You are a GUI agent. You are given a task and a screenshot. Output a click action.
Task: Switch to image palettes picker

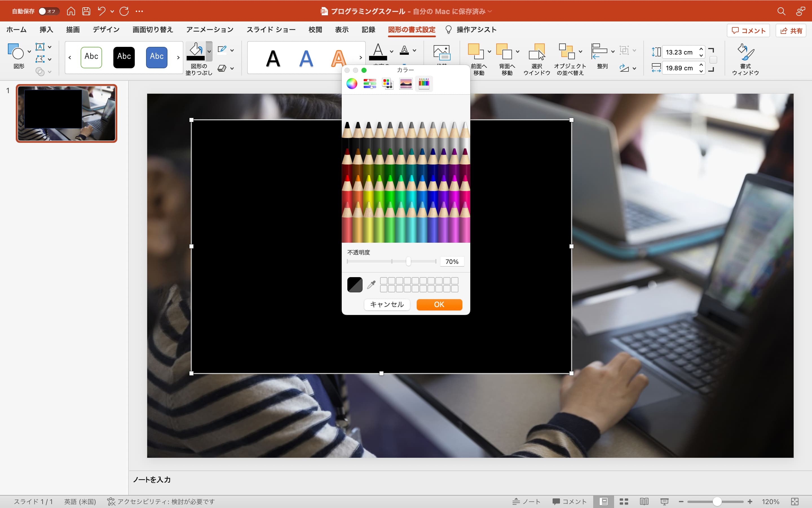pyautogui.click(x=406, y=83)
